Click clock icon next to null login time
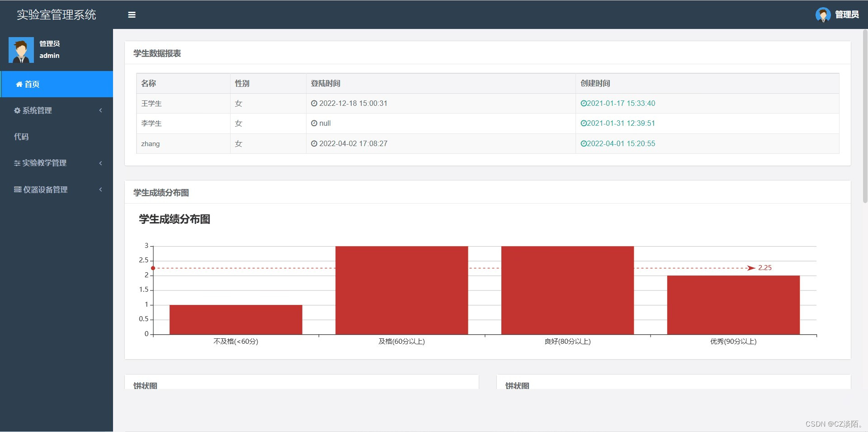Image resolution: width=868 pixels, height=432 pixels. pyautogui.click(x=314, y=123)
